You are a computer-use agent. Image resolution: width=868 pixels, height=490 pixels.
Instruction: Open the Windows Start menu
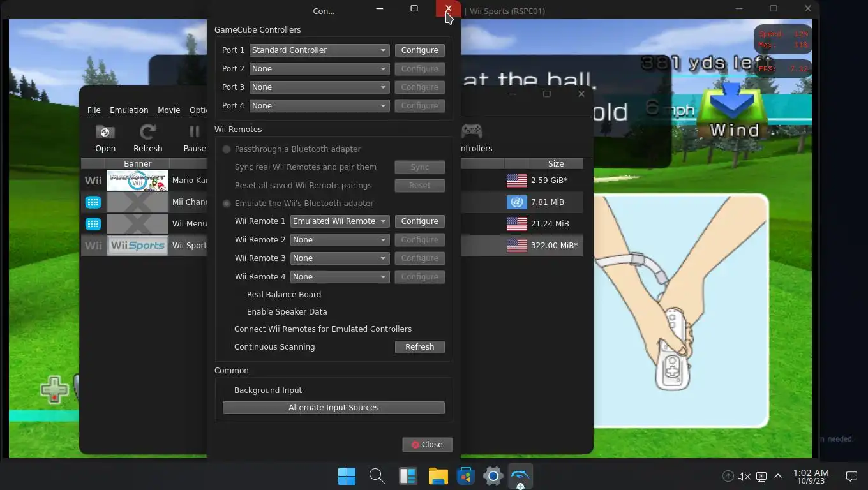coord(347,476)
